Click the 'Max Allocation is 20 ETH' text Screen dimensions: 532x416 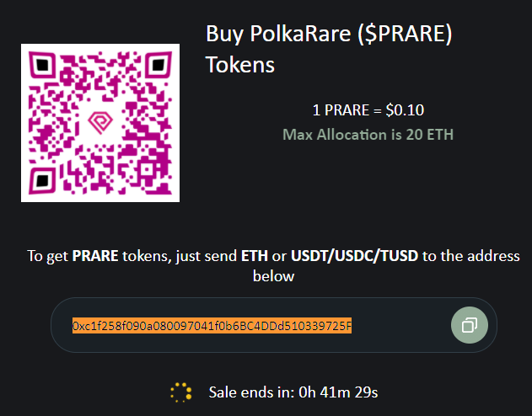click(368, 135)
